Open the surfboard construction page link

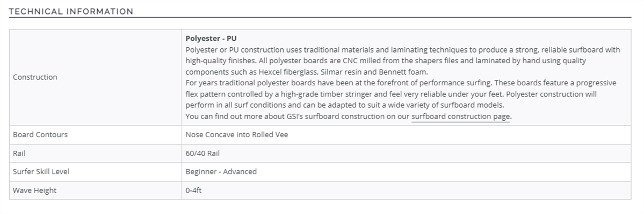pyautogui.click(x=460, y=116)
